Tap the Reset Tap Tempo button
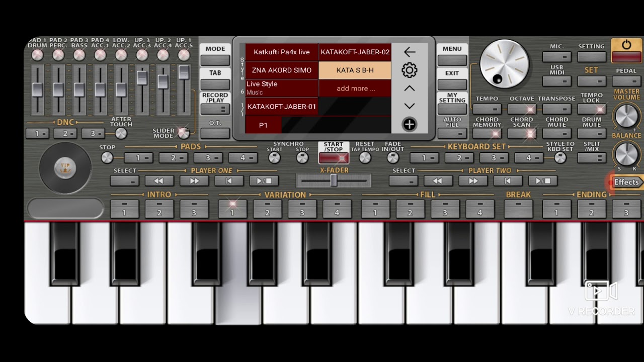This screenshot has width=644, height=362. coord(365,158)
